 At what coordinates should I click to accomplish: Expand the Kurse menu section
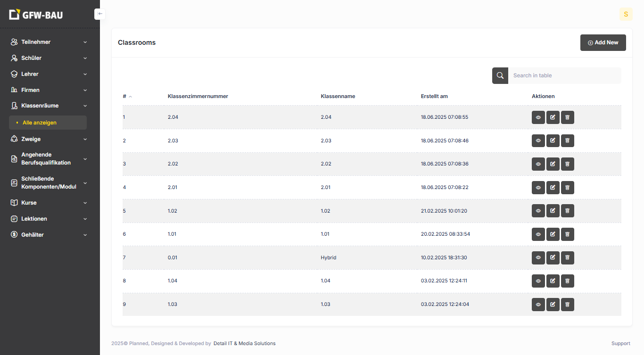click(x=49, y=203)
